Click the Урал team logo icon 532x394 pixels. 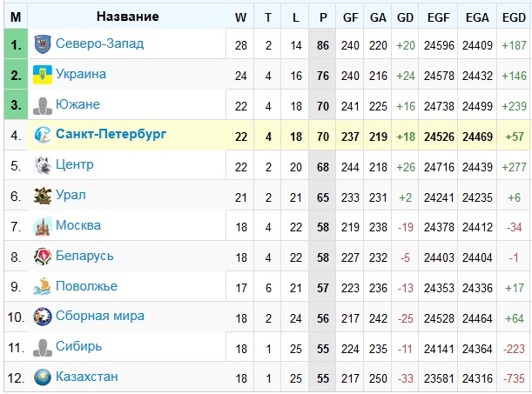43,196
